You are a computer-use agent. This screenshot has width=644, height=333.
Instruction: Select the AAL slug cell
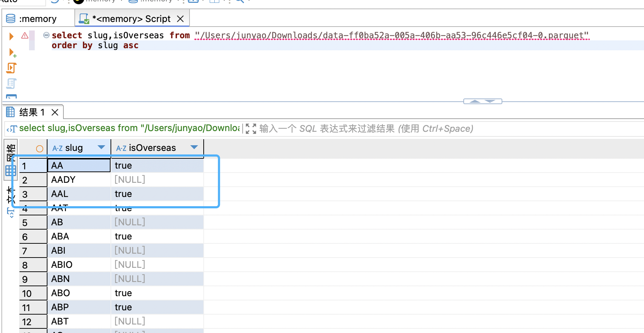(x=79, y=194)
